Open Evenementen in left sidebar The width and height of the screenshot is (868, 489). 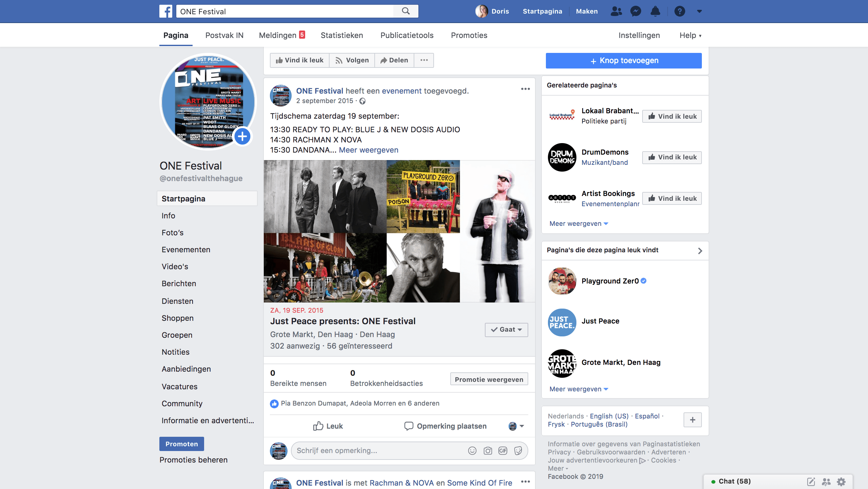click(186, 250)
